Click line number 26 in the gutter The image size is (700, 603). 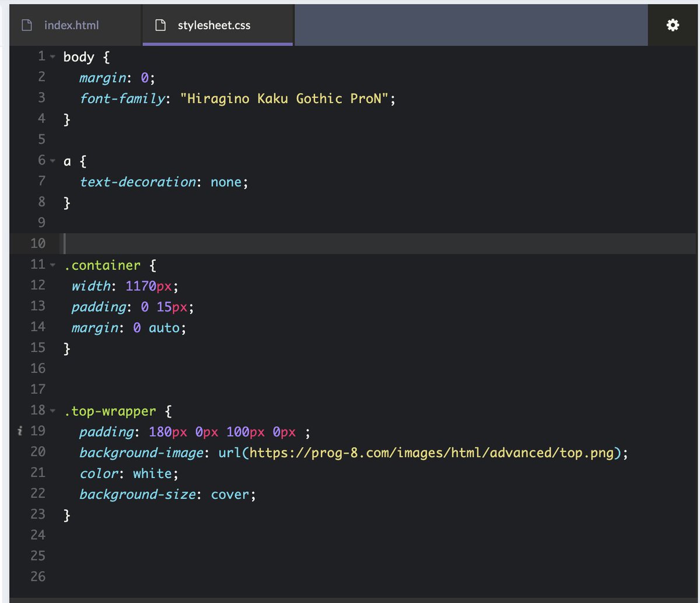pyautogui.click(x=37, y=576)
